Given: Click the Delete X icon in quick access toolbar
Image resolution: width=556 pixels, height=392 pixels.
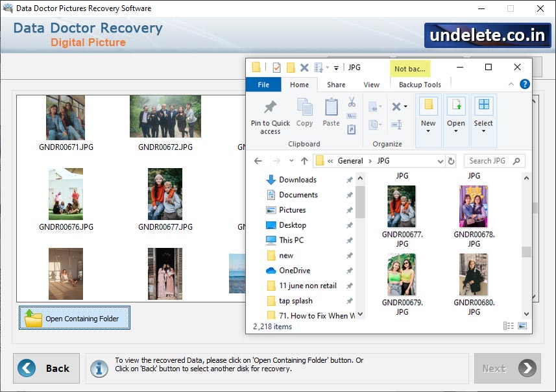Looking at the screenshot, I should (x=304, y=67).
